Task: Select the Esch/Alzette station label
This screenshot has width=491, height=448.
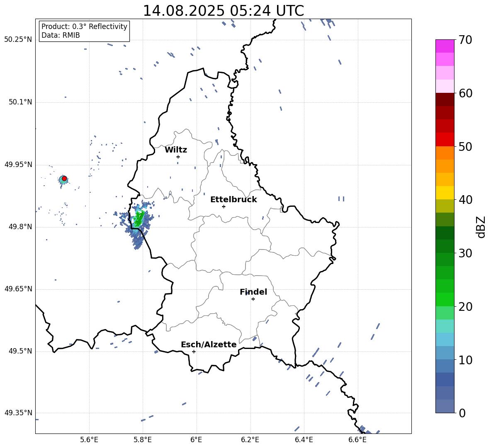Action: coord(209,344)
